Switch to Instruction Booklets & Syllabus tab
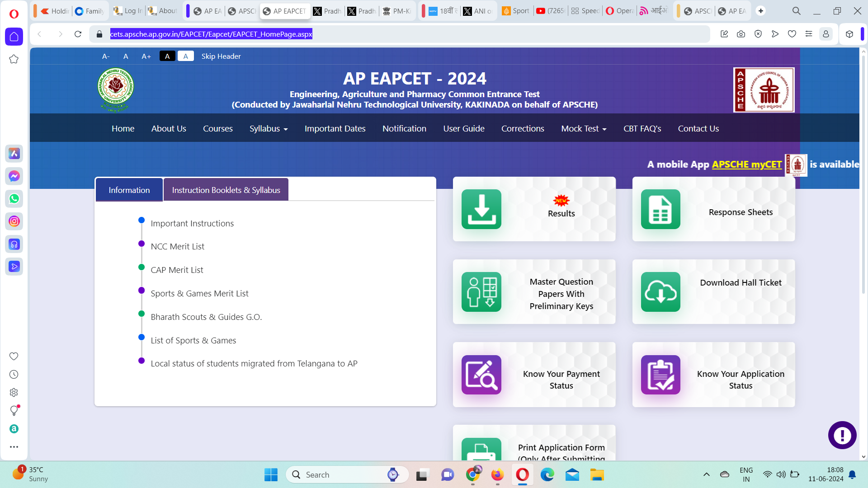The height and width of the screenshot is (488, 868). click(x=226, y=190)
